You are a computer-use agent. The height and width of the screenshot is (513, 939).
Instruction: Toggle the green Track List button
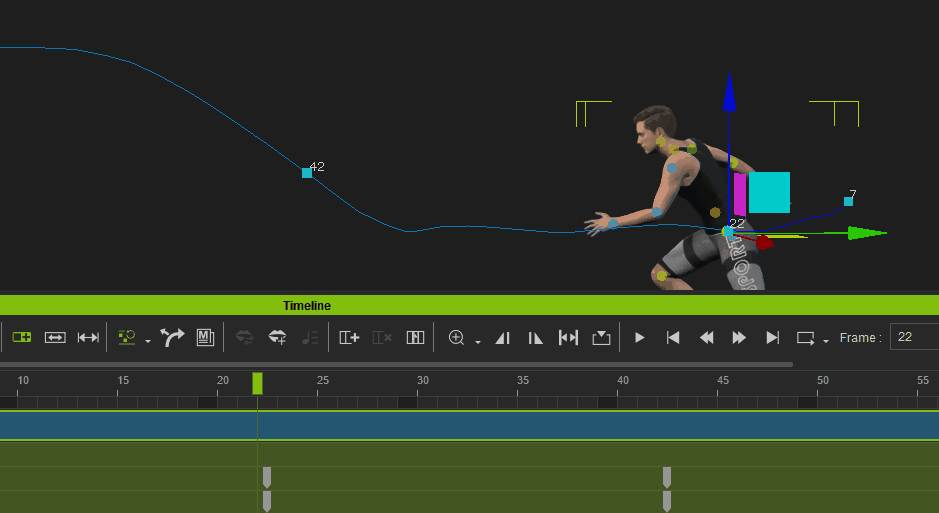(x=22, y=338)
